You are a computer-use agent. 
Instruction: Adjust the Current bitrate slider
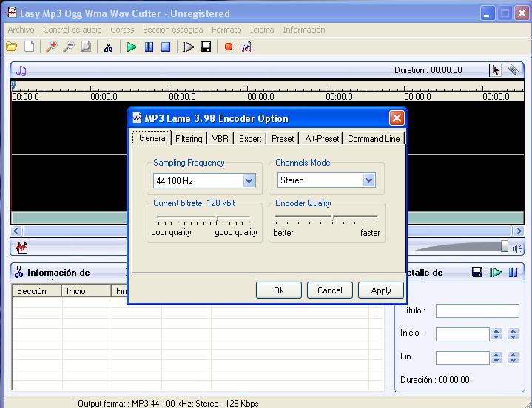[x=217, y=217]
